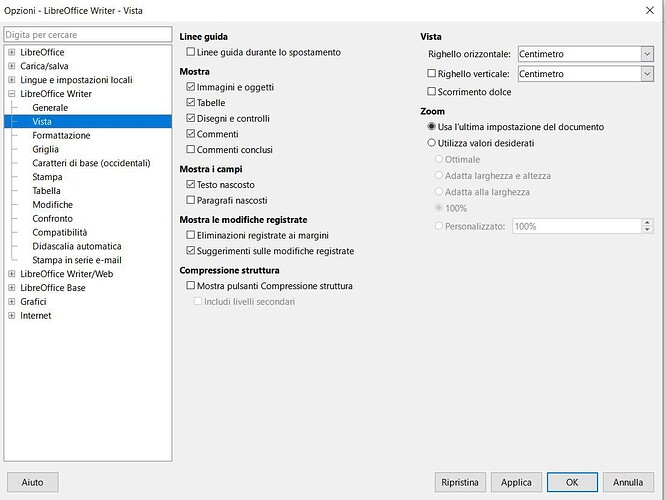Select Generale in the options tree
This screenshot has width=665, height=500.
pos(50,108)
